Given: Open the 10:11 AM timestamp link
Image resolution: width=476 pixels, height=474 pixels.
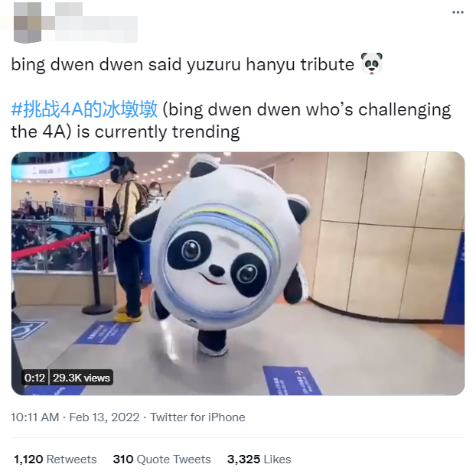Looking at the screenshot, I should [x=35, y=417].
